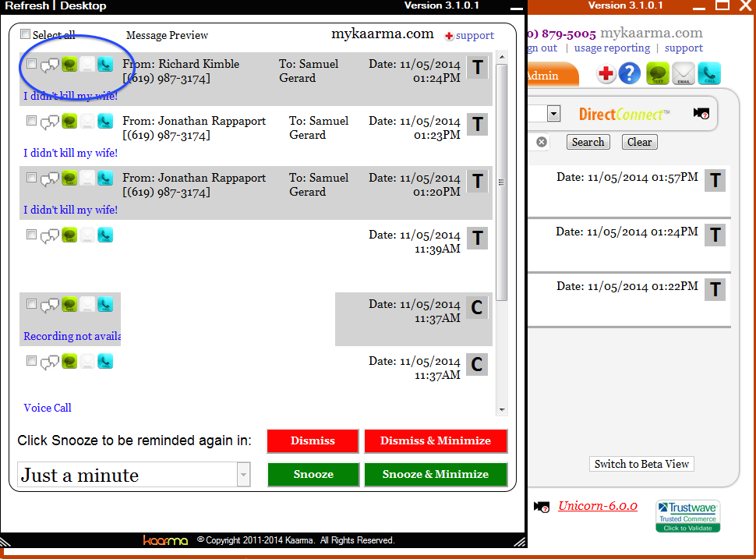Open support link in desktop window

click(x=684, y=48)
